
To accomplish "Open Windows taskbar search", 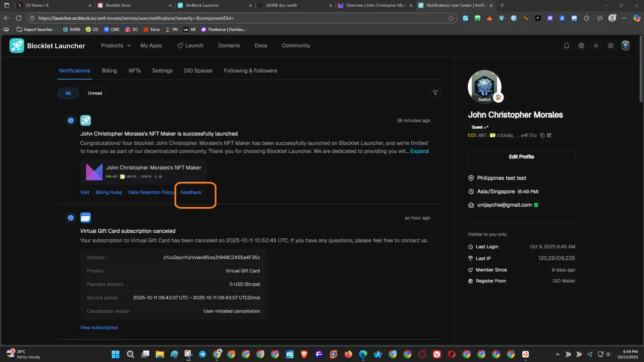I will tap(130, 354).
